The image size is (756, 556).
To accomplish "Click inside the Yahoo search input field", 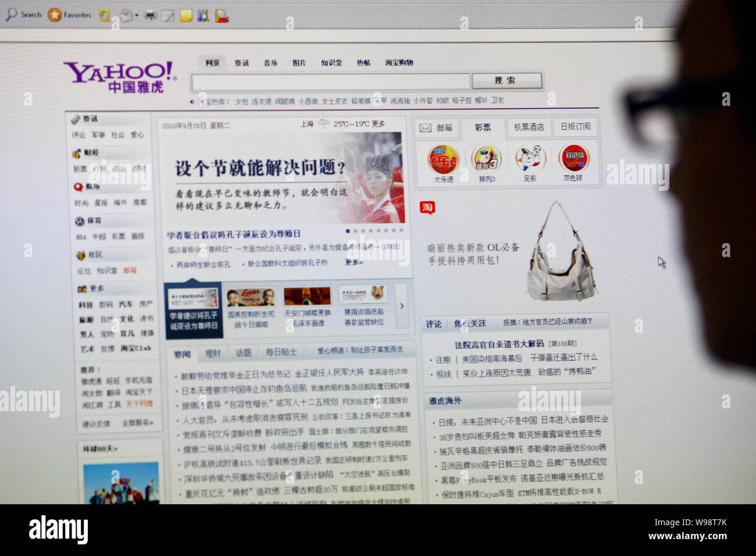I will tap(330, 81).
